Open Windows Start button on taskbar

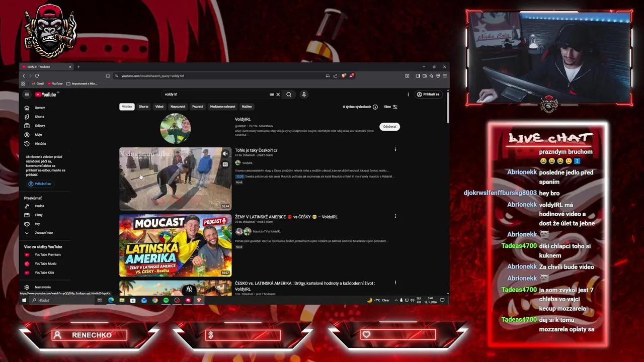[x=24, y=300]
